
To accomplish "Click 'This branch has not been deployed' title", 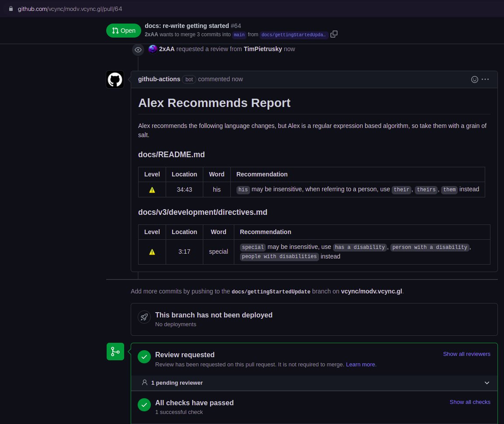I will click(x=214, y=315).
